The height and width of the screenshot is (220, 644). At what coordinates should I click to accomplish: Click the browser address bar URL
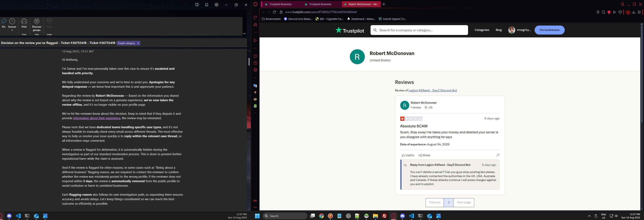[321, 12]
